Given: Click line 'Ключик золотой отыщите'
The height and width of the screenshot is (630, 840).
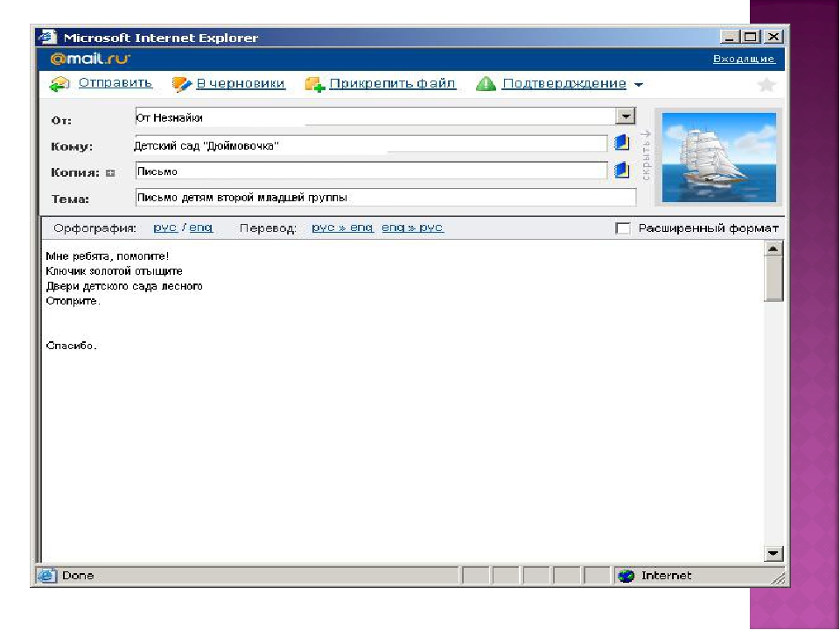Looking at the screenshot, I should (114, 271).
